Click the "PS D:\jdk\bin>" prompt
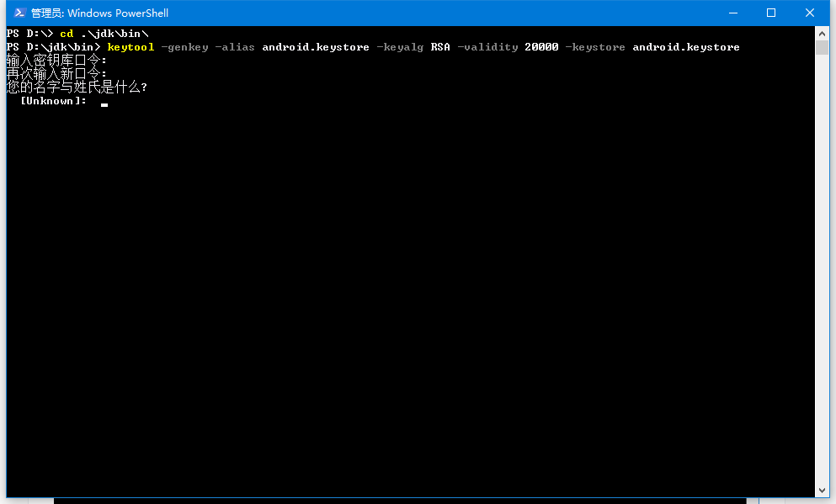836x504 pixels. tap(53, 47)
